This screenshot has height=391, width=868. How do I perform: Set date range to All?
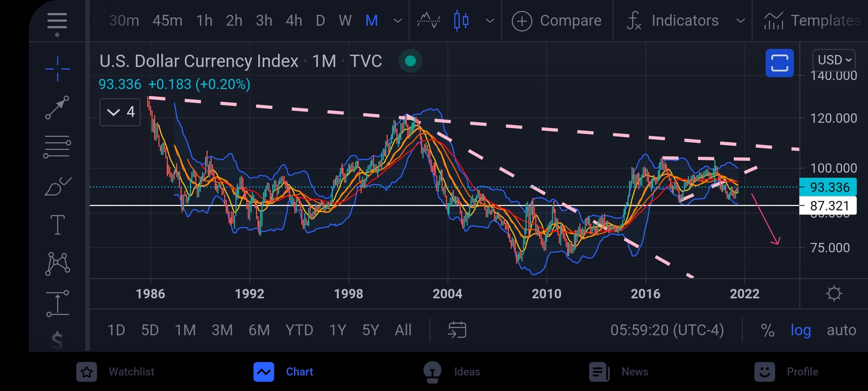coord(403,330)
